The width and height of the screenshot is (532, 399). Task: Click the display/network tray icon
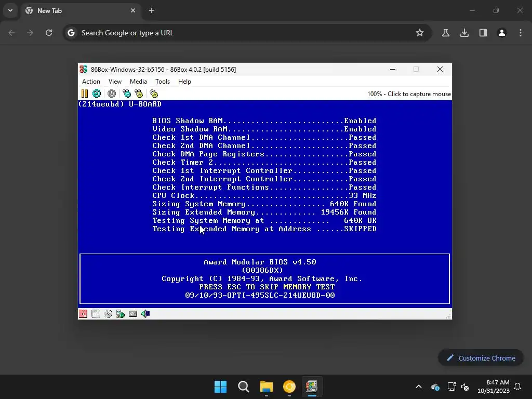click(451, 387)
